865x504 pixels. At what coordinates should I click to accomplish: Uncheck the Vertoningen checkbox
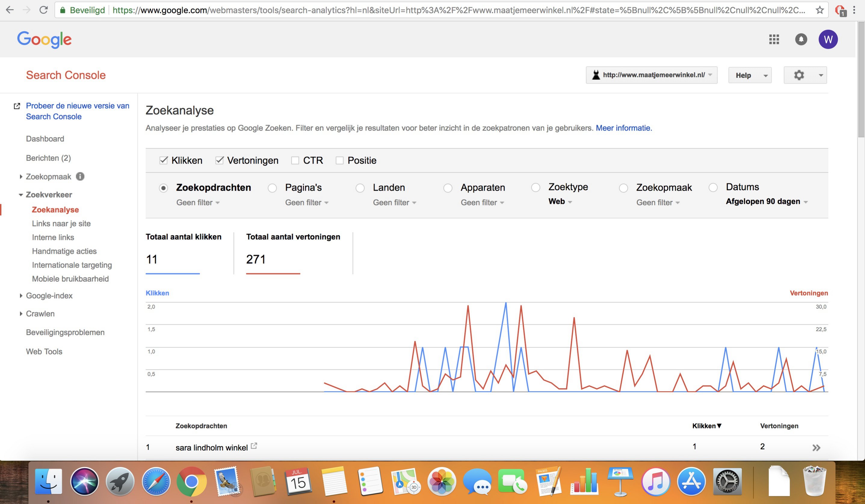pos(219,160)
